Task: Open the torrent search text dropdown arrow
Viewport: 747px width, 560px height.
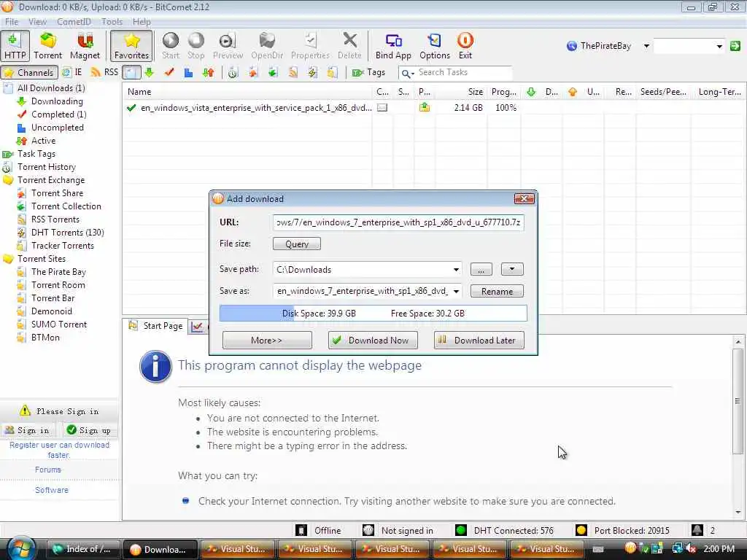Action: [x=719, y=46]
